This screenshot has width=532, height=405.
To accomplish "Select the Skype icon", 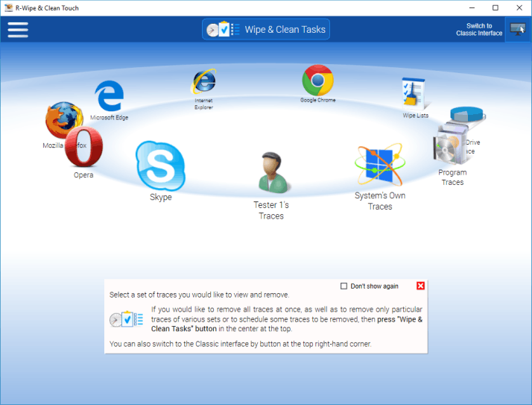I will click(x=159, y=166).
